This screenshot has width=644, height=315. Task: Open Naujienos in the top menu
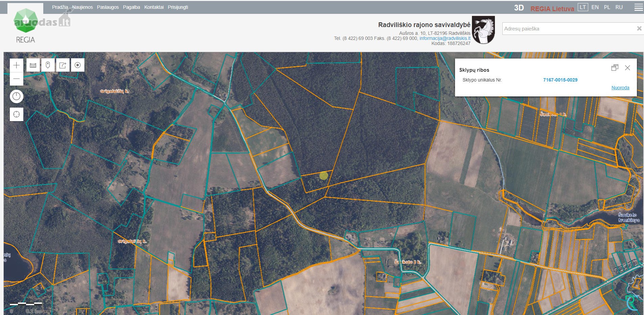tap(82, 7)
